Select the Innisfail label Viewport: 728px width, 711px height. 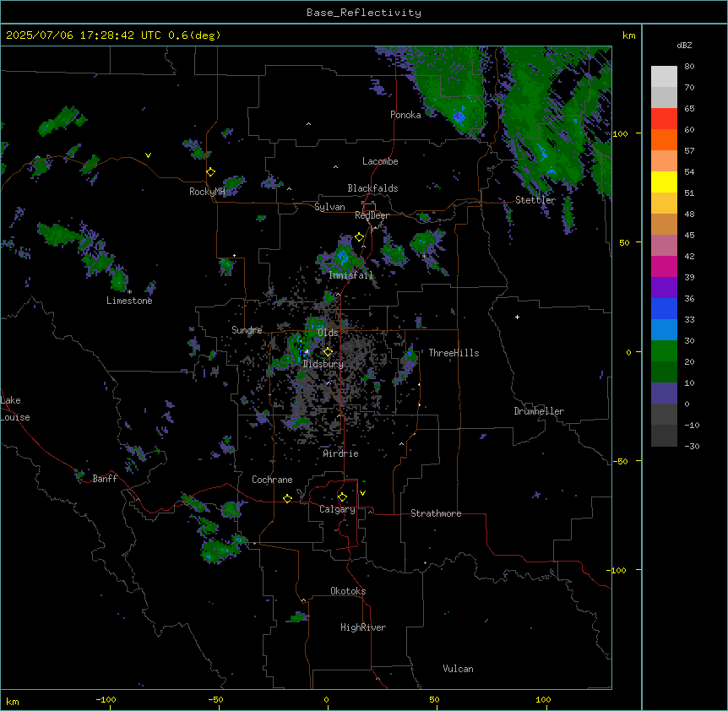point(350,275)
